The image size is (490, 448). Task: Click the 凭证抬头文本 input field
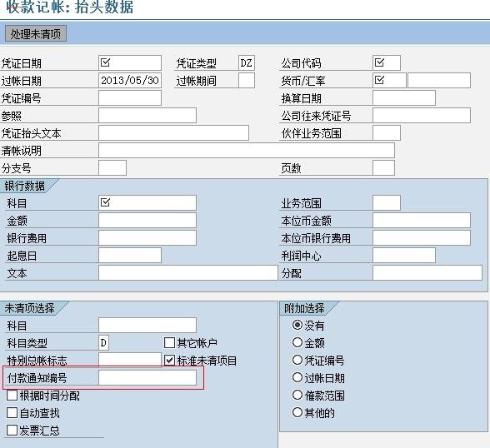(173, 132)
